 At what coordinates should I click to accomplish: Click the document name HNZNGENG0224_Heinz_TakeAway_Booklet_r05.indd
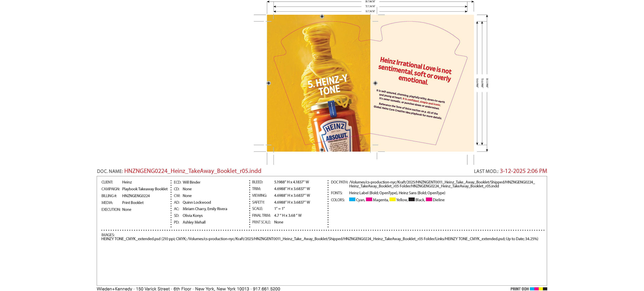click(193, 171)
